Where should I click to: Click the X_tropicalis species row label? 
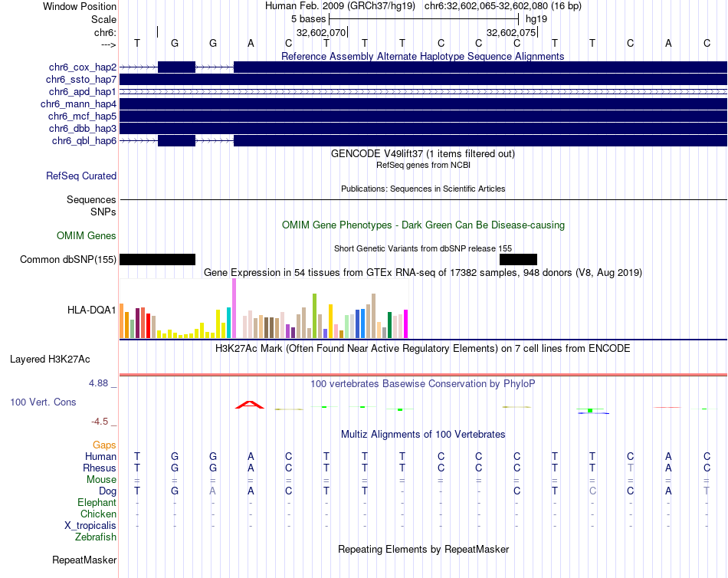click(90, 526)
